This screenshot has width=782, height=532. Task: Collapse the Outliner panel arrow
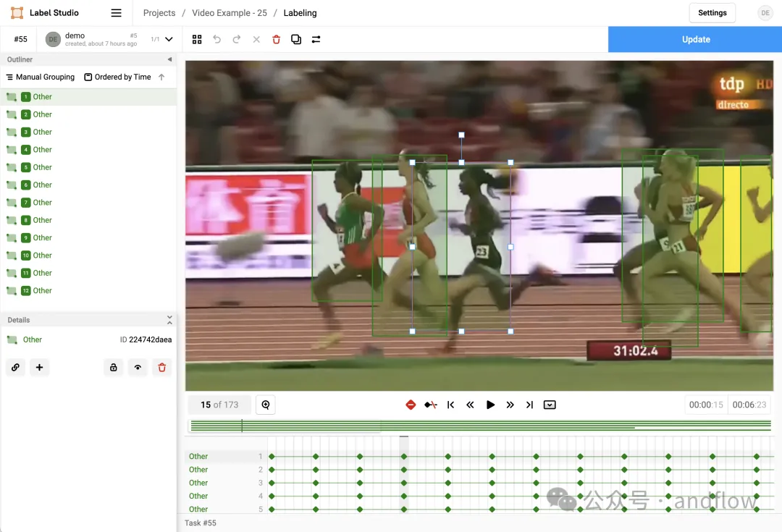click(169, 59)
